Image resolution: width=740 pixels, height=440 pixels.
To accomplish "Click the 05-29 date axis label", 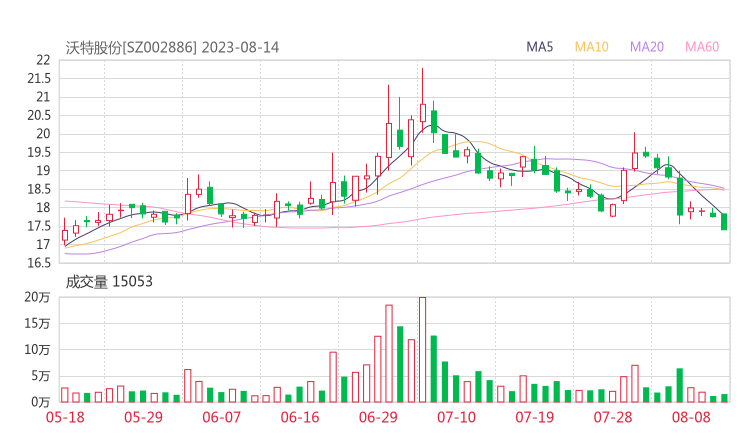I will [143, 417].
